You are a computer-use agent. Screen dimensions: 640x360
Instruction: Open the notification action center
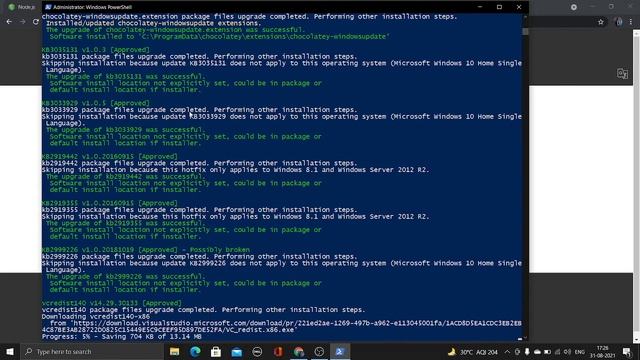[x=627, y=352]
